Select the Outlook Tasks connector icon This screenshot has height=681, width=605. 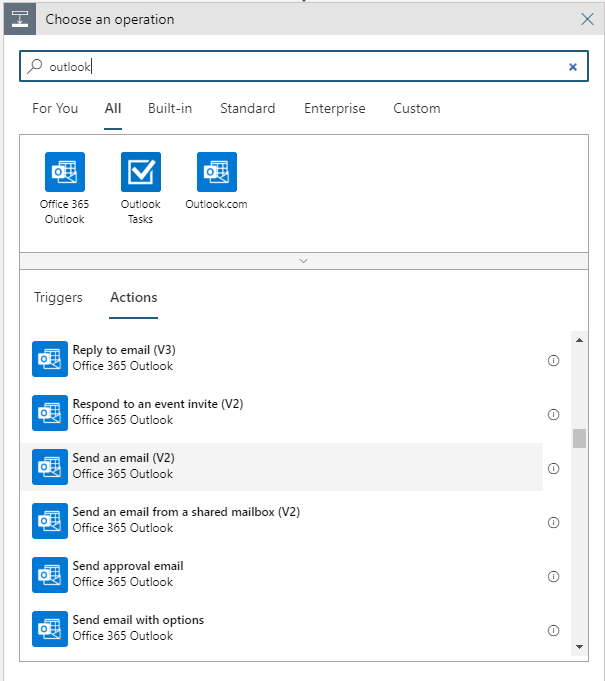pyautogui.click(x=141, y=172)
